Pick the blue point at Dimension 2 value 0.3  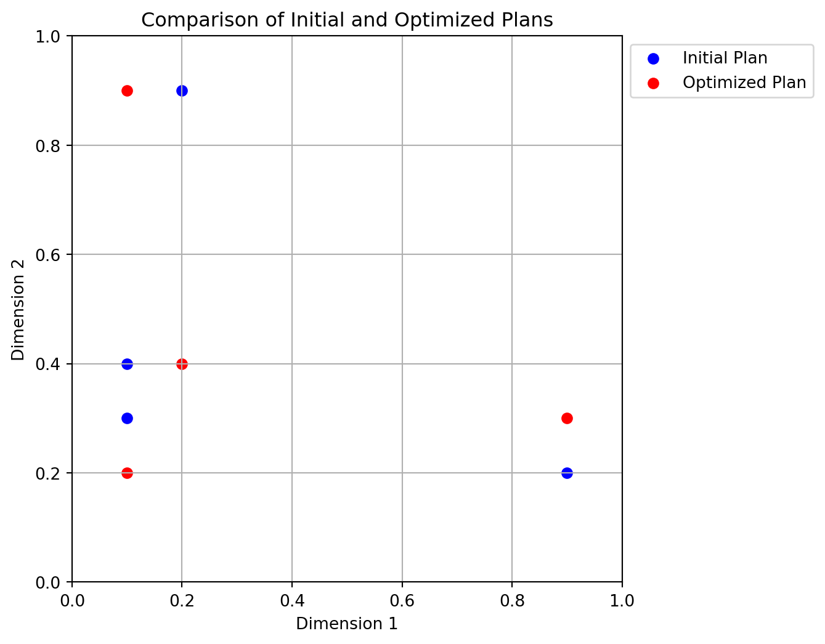[127, 419]
